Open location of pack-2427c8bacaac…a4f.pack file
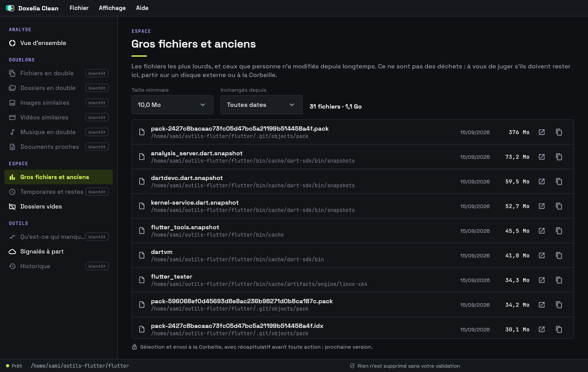This screenshot has height=372, width=588. [x=542, y=132]
